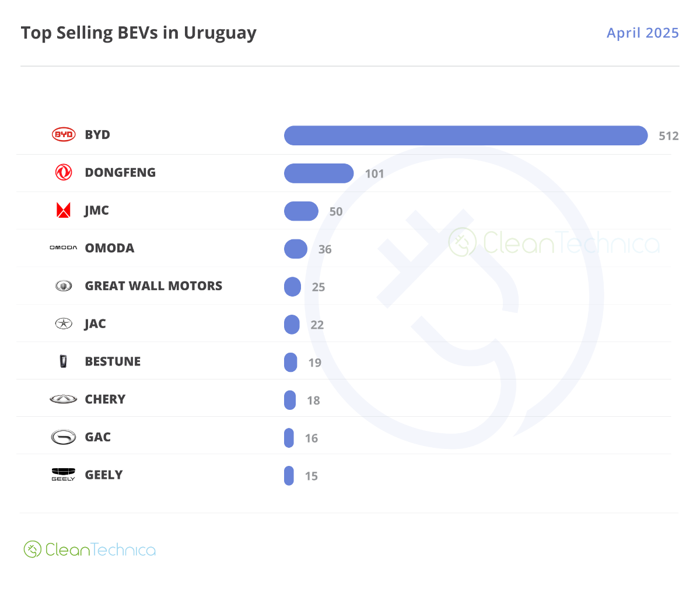Click the OMODA bar showing 36
The width and height of the screenshot is (700, 592).
pos(296,249)
